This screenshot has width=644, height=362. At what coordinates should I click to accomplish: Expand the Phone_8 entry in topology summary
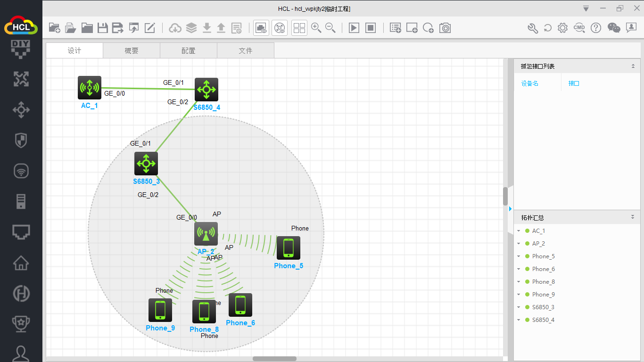(519, 282)
